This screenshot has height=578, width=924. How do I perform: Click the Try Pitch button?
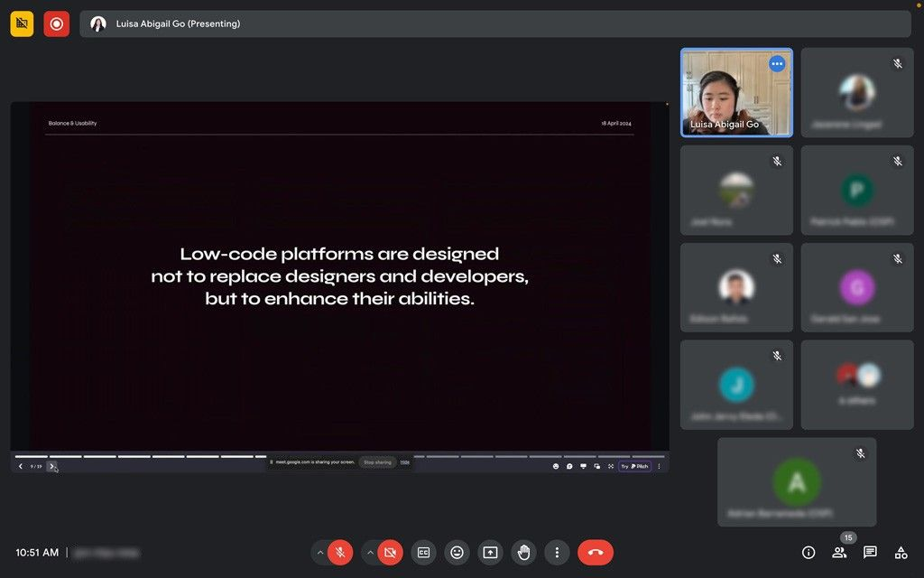click(x=634, y=466)
